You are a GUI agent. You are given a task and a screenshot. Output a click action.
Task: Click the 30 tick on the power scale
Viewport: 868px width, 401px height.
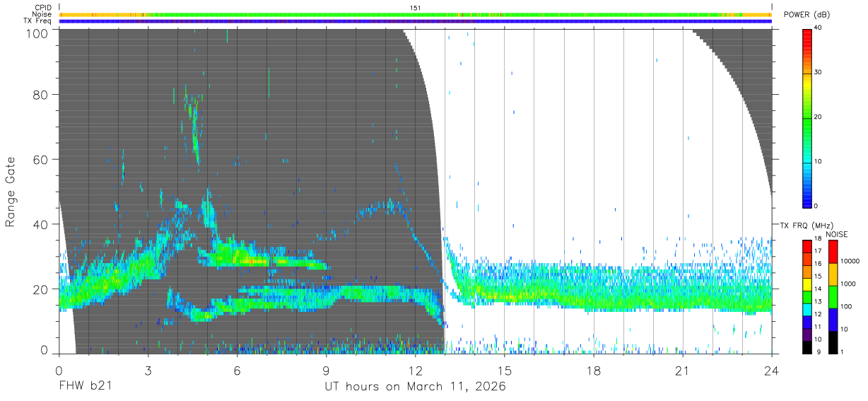tap(819, 72)
